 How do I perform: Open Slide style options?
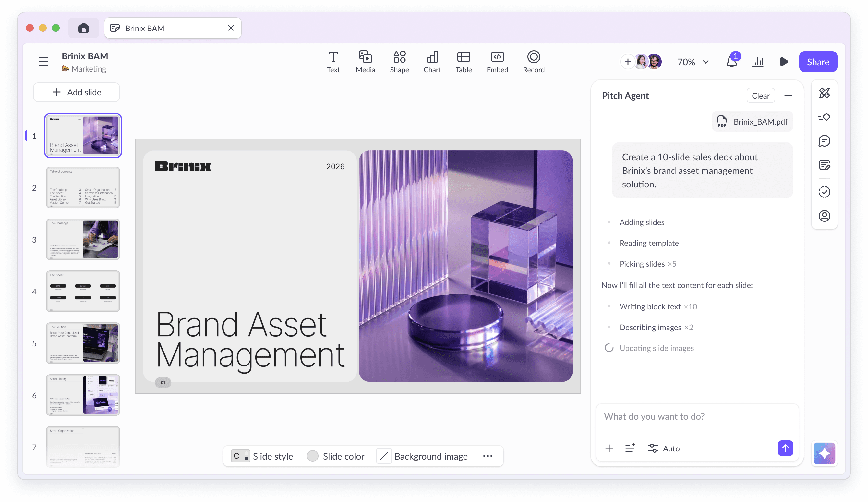point(262,456)
